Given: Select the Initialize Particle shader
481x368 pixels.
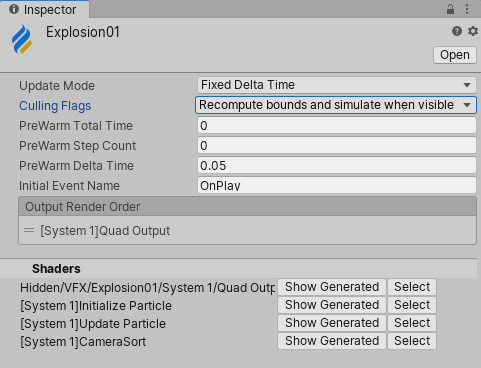Looking at the screenshot, I should coord(412,305).
